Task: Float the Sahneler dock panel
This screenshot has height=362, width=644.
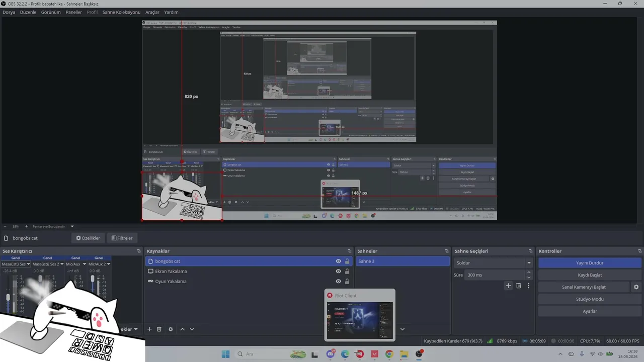Action: point(446,251)
